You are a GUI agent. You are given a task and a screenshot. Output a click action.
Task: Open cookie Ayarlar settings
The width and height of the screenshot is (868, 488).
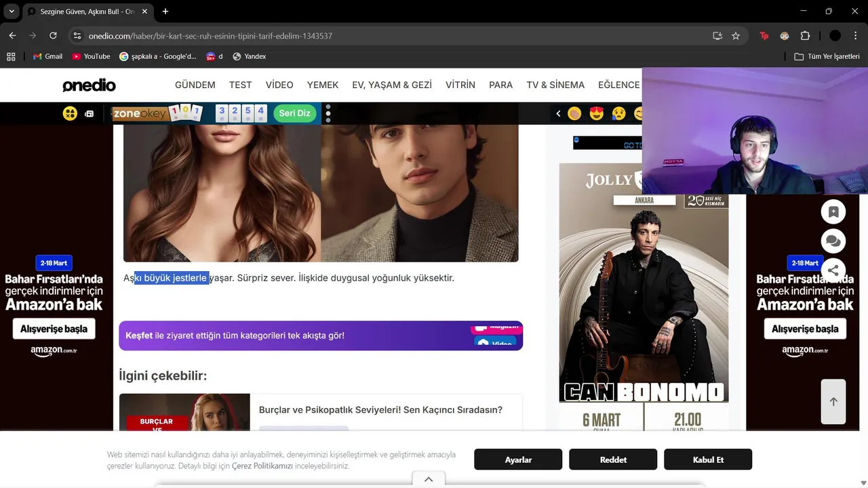coord(518,460)
